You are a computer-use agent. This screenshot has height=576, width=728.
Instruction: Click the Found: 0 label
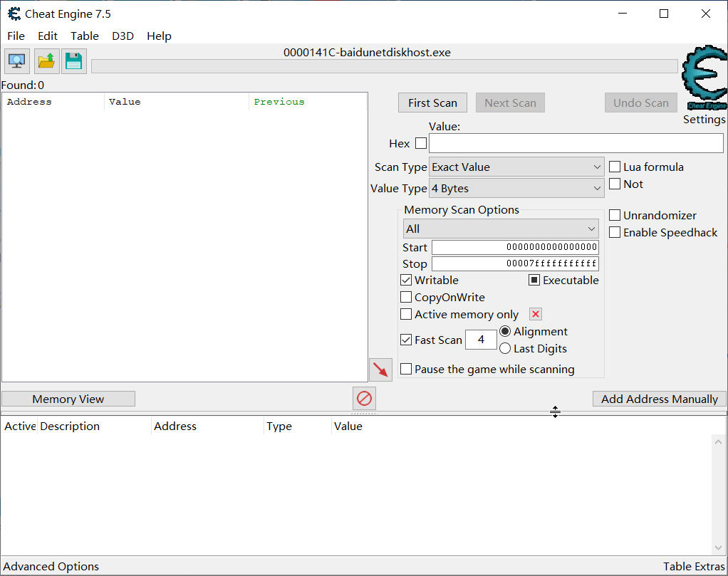point(23,85)
